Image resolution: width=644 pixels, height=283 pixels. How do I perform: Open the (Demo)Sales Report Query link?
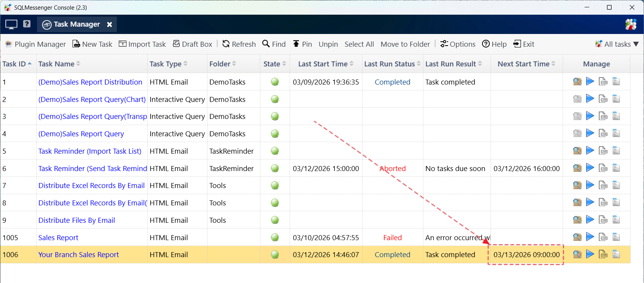[81, 134]
